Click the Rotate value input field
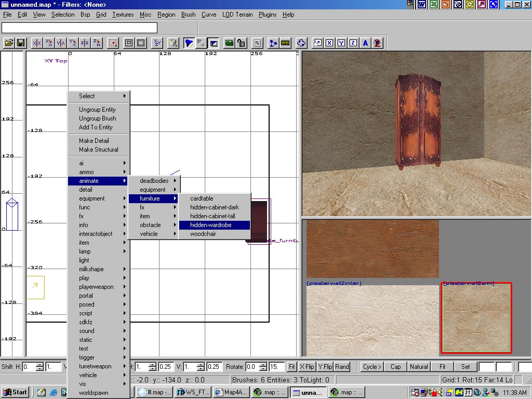Screen dimensions: 532x399 [251, 366]
